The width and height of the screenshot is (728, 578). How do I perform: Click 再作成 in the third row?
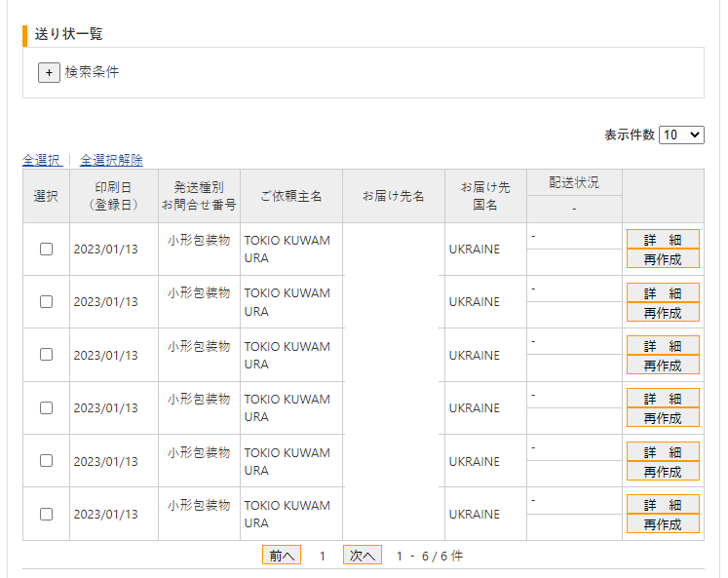pos(663,366)
